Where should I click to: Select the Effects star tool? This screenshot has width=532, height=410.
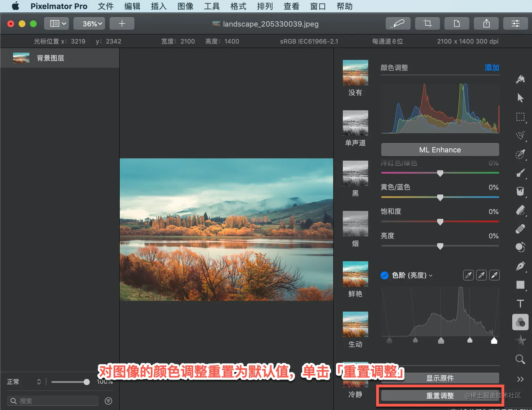[x=520, y=341]
